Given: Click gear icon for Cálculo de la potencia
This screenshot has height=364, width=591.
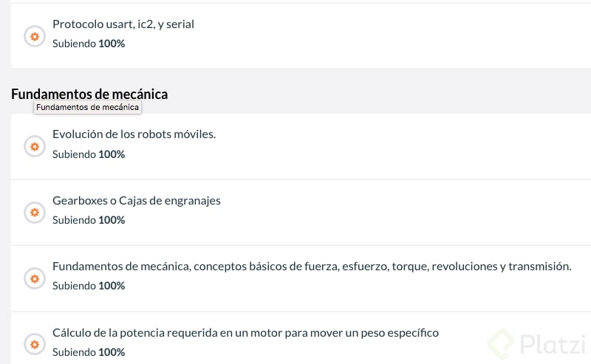Looking at the screenshot, I should [x=34, y=344].
